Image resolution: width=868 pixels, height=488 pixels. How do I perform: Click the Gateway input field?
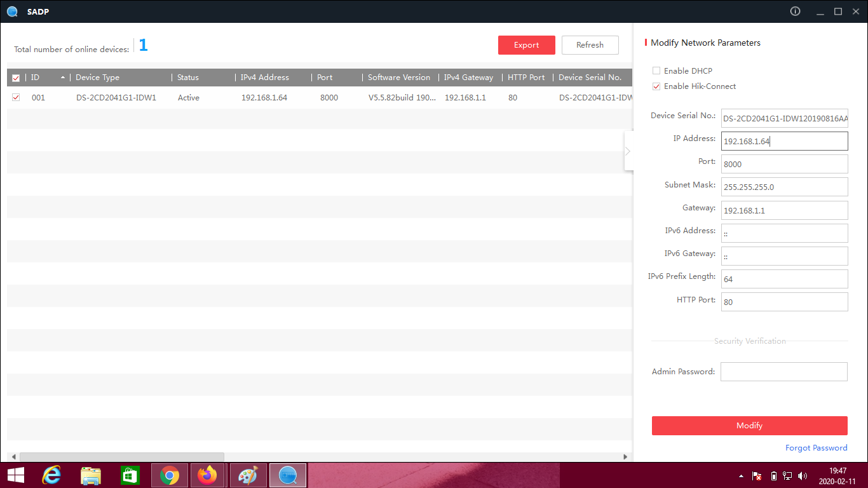coord(785,210)
